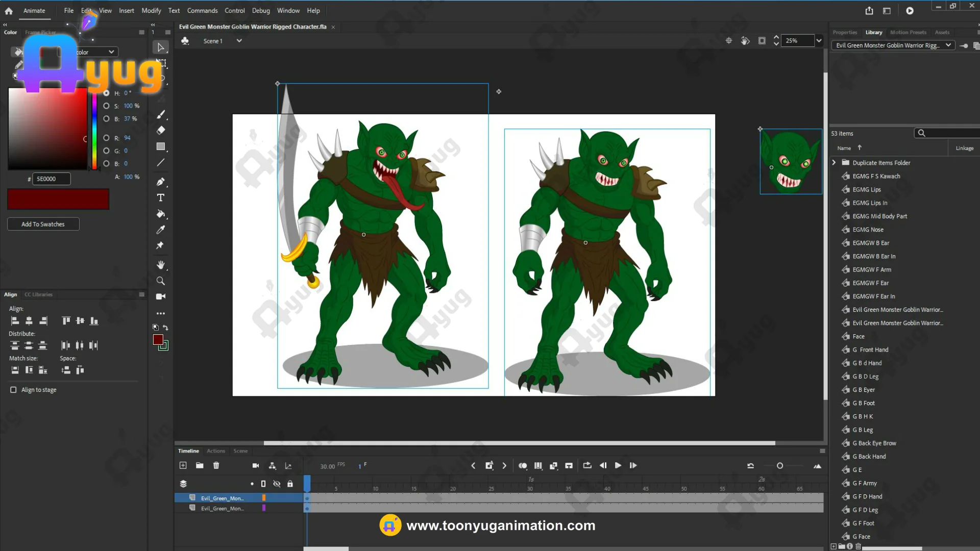Open the stage zoom percentage dropdown
980x551 pixels.
coord(819,41)
